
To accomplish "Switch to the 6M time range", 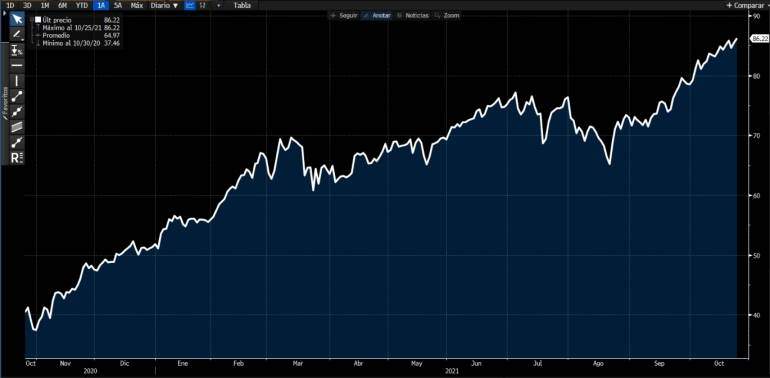I will [62, 5].
